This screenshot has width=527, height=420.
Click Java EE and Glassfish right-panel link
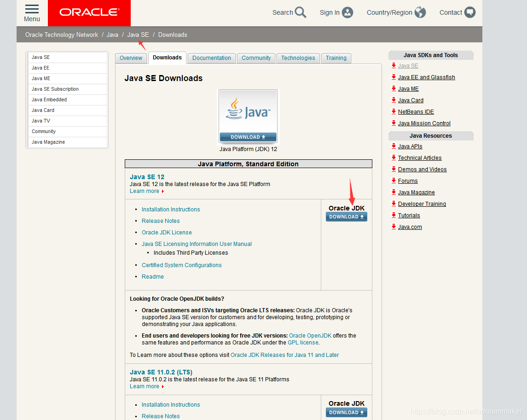427,77
